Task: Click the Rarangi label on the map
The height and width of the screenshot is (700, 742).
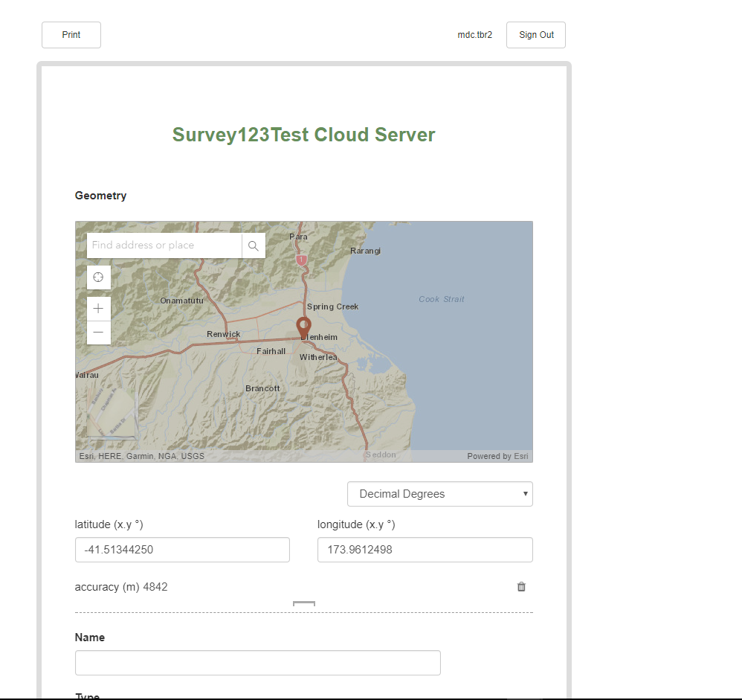Action: point(365,251)
